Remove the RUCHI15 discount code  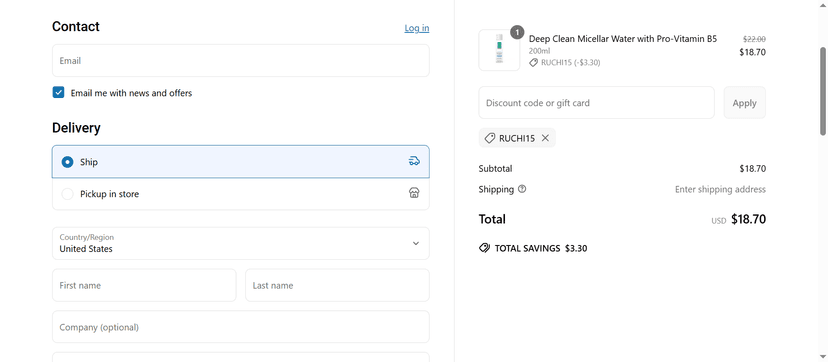(x=545, y=138)
